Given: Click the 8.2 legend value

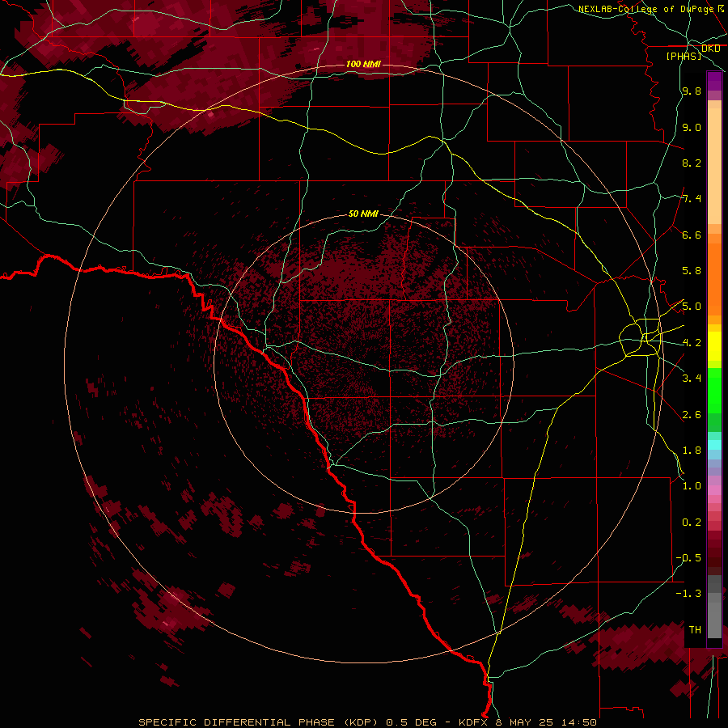Looking at the screenshot, I should [692, 163].
